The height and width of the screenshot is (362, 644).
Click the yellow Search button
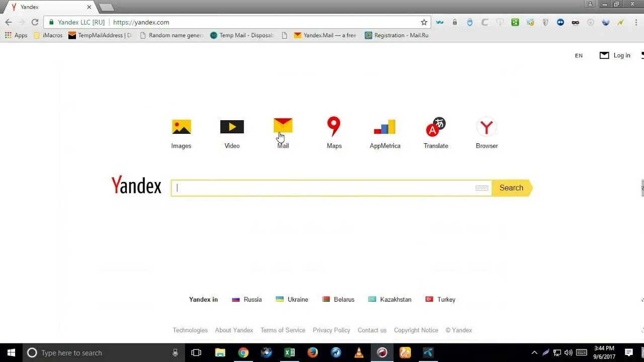(512, 188)
